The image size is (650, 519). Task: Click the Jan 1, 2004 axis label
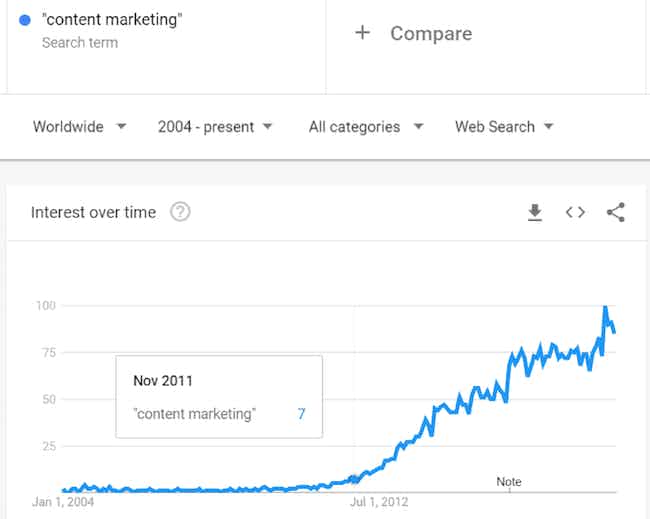66,501
